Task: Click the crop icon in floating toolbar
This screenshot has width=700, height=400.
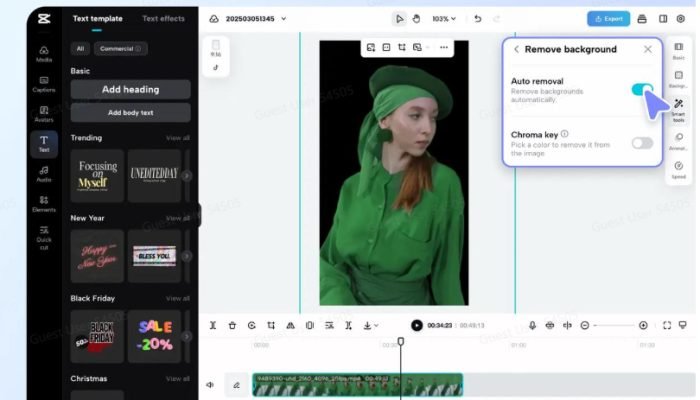Action: pos(402,47)
